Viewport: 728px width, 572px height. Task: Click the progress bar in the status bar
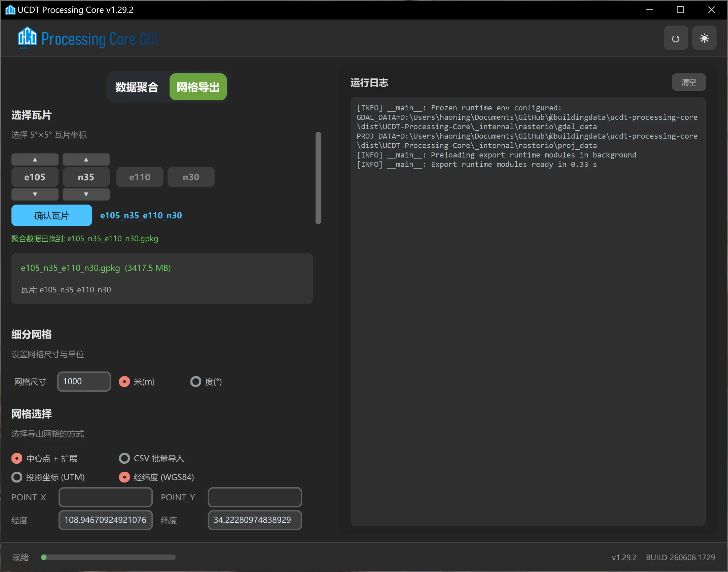[108, 557]
